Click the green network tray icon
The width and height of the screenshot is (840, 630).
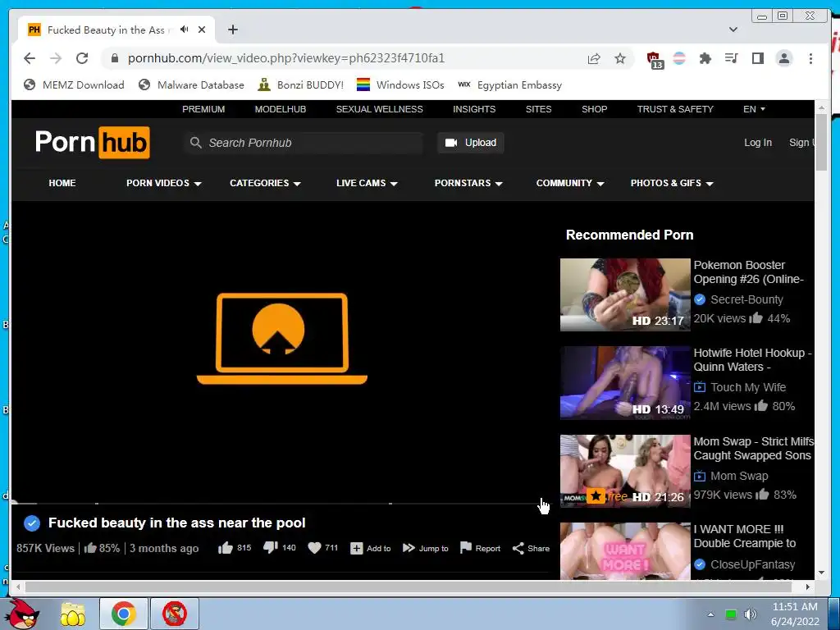click(x=730, y=614)
